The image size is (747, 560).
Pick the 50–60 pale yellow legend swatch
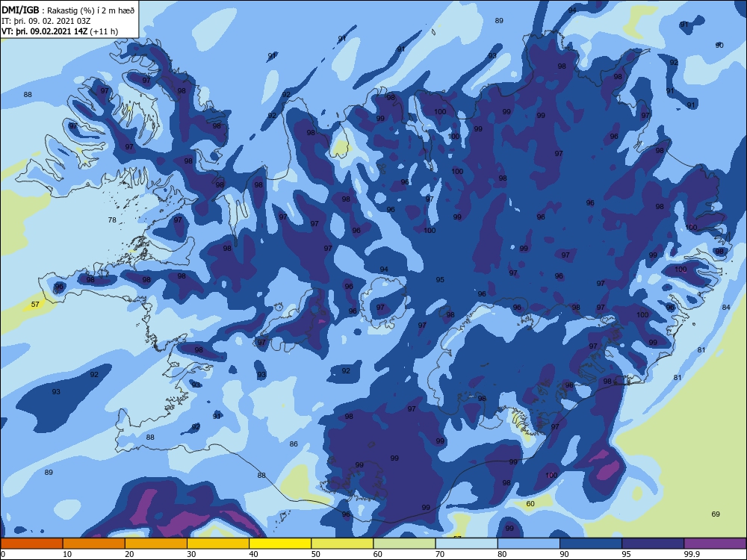(342, 544)
